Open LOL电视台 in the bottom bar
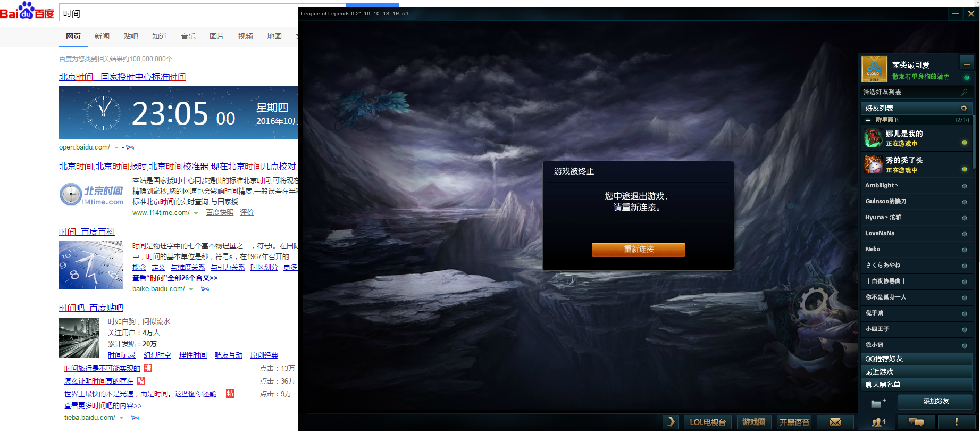Image resolution: width=980 pixels, height=431 pixels. (x=708, y=422)
